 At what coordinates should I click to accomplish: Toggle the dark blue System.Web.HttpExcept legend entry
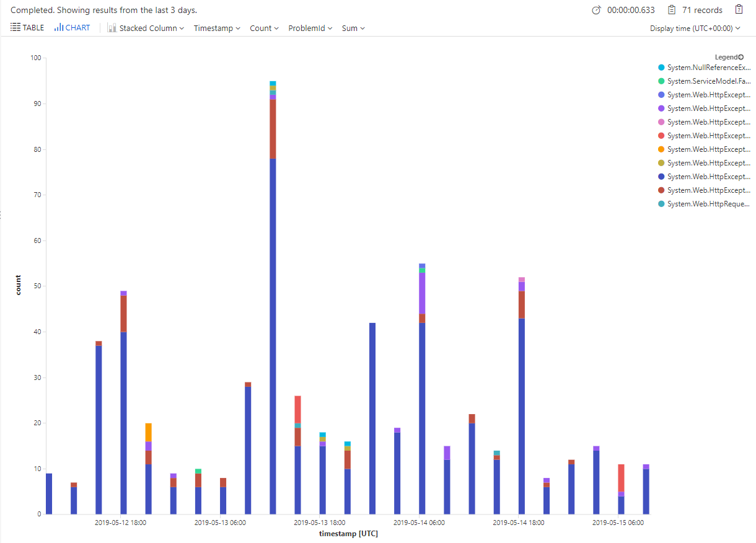click(705, 177)
